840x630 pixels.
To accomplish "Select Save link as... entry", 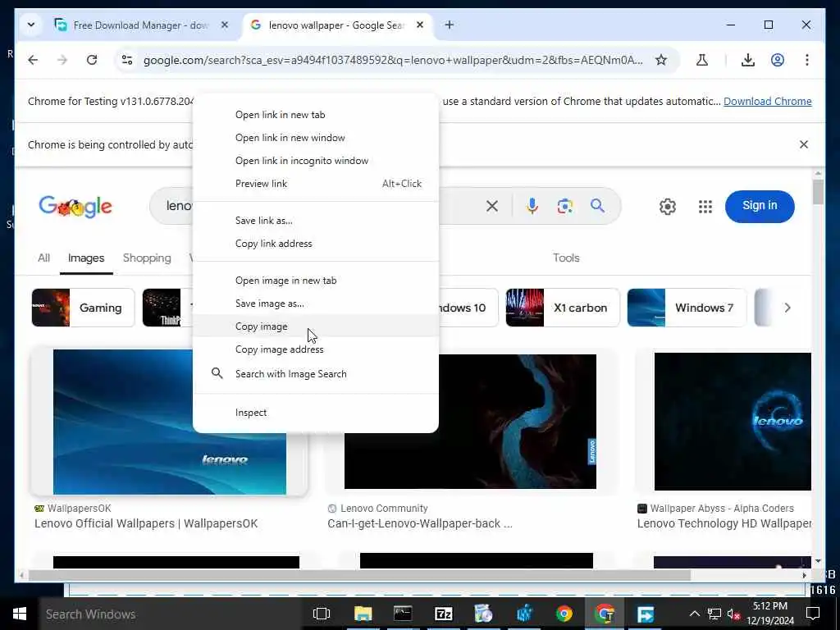I will pyautogui.click(x=316, y=220).
